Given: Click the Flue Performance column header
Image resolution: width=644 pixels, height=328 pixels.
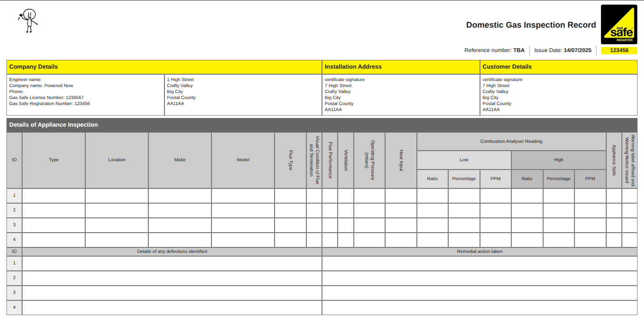Looking at the screenshot, I should pos(330,160).
